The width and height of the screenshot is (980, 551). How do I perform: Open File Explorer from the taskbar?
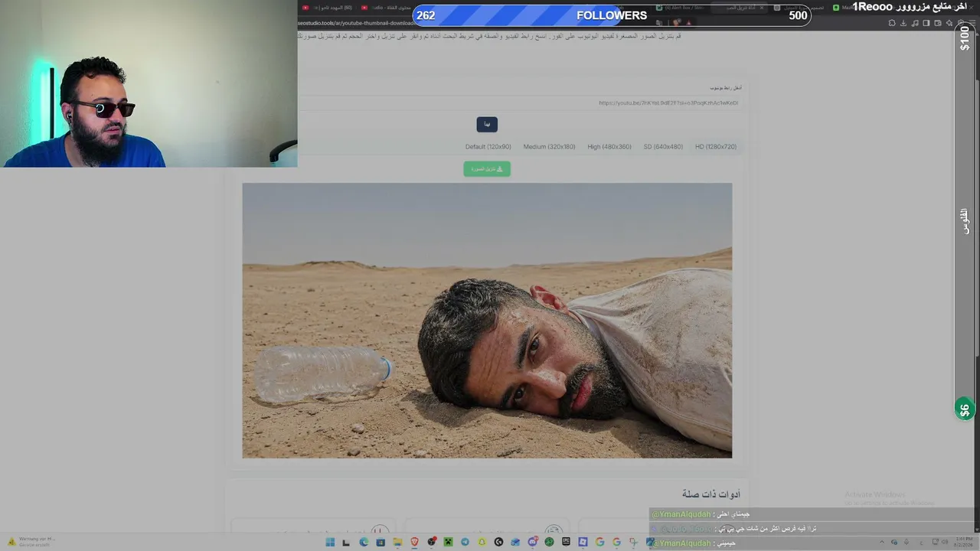pyautogui.click(x=397, y=543)
